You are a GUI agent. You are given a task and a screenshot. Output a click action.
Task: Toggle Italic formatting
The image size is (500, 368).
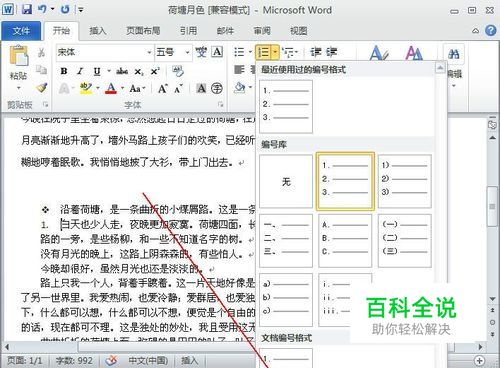click(x=80, y=71)
